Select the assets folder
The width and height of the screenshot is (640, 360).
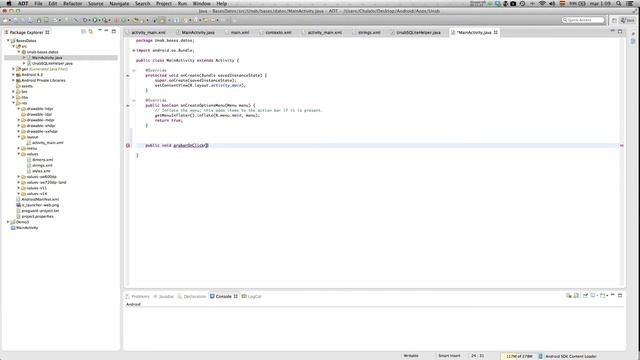coord(27,86)
